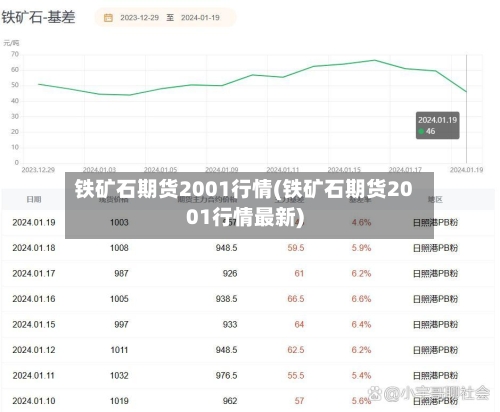Select date cell 2024.01.12
The height and width of the screenshot is (412, 500).
click(x=34, y=350)
